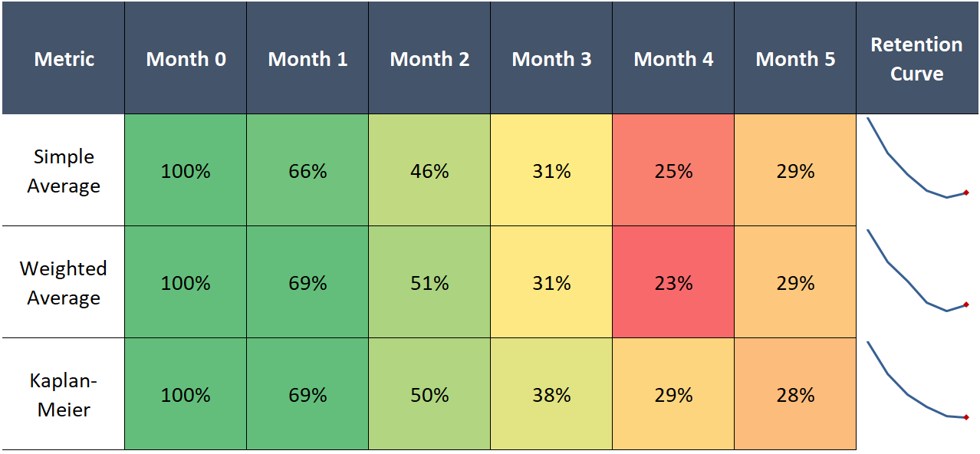The image size is (980, 454).
Task: Select Kaplan-Meier Month 5 cell 28%
Action: pos(795,395)
